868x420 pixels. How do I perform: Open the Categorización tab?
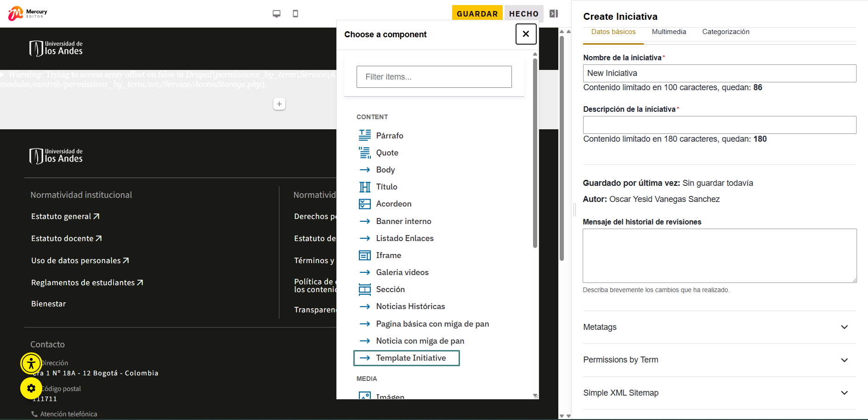tap(726, 32)
